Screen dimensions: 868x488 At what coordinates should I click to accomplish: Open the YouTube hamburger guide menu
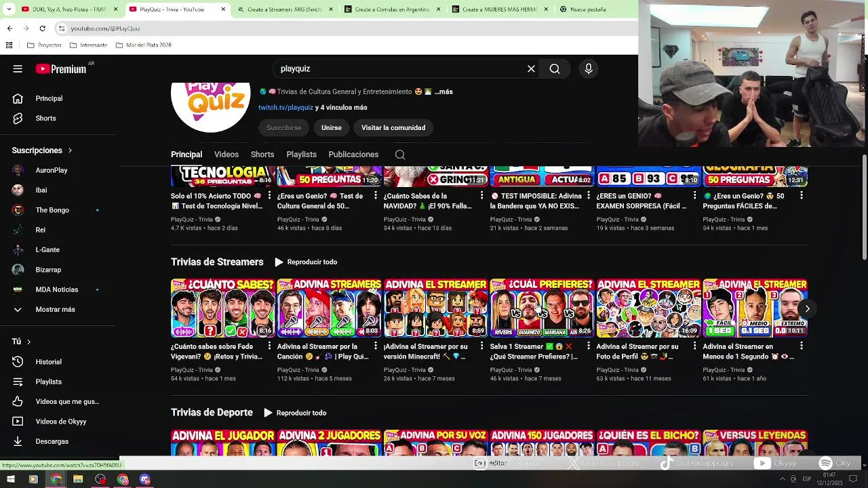pyautogui.click(x=18, y=68)
